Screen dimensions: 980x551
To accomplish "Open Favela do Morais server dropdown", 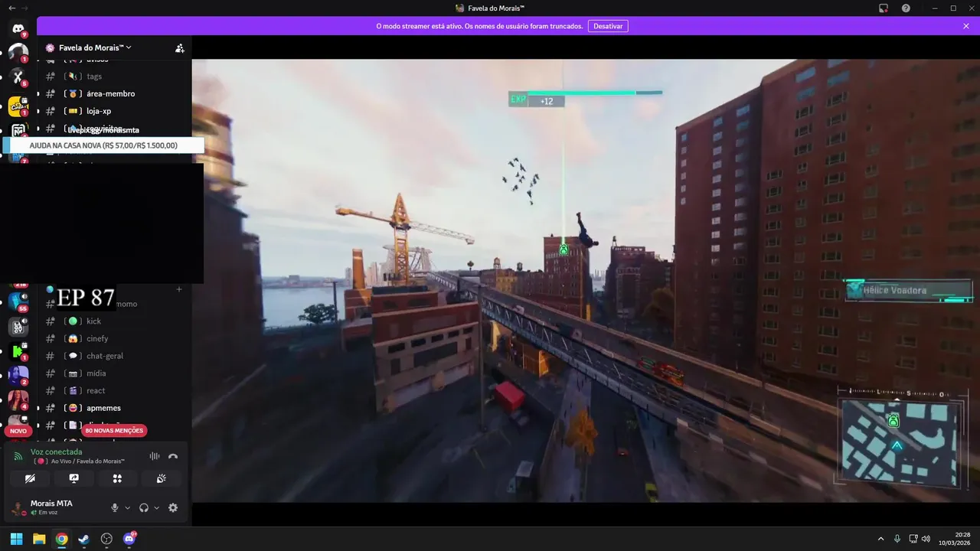I will click(95, 47).
